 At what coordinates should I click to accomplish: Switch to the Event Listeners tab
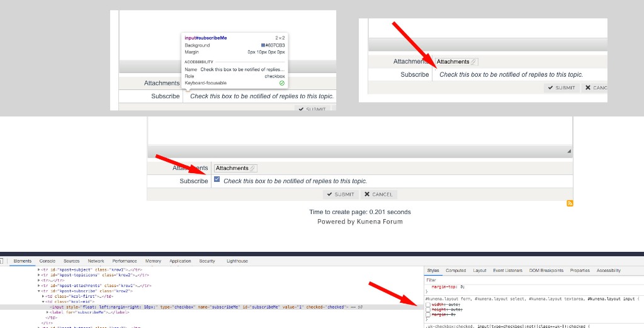coord(507,271)
